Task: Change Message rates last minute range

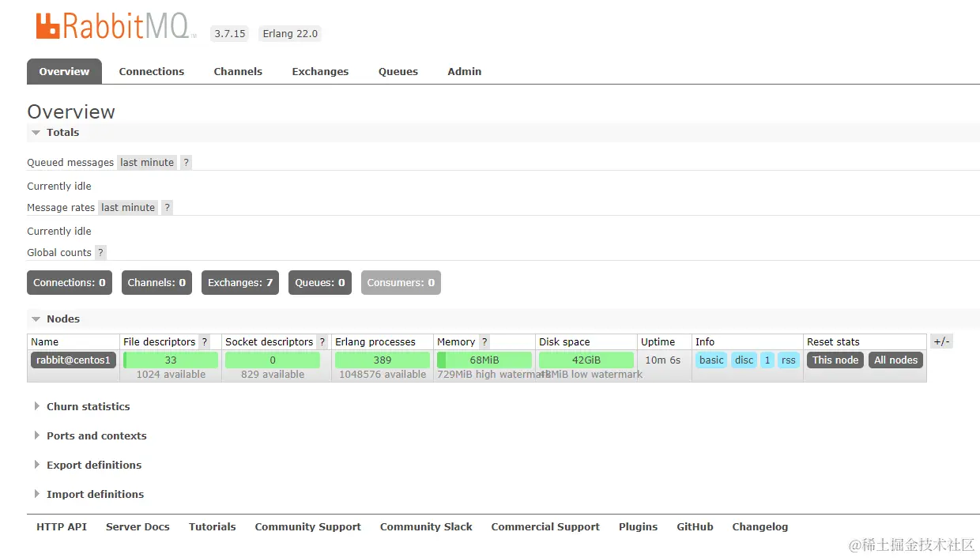Action: (128, 208)
